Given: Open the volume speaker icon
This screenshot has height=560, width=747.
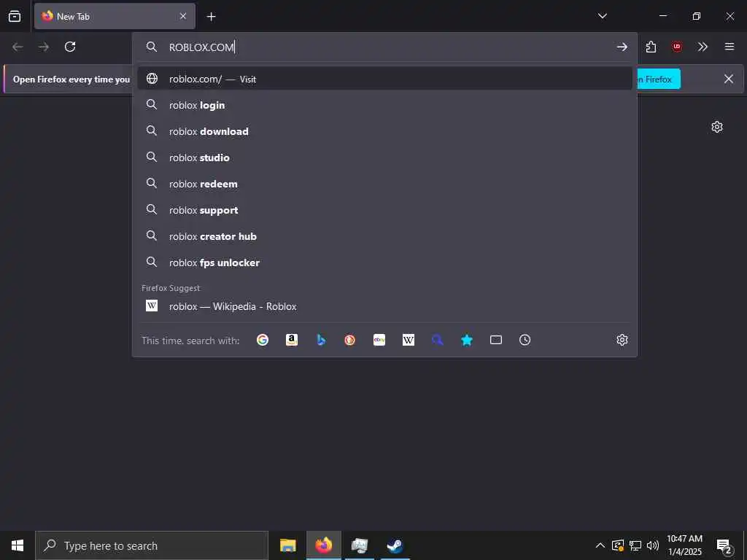Looking at the screenshot, I should pyautogui.click(x=653, y=545).
